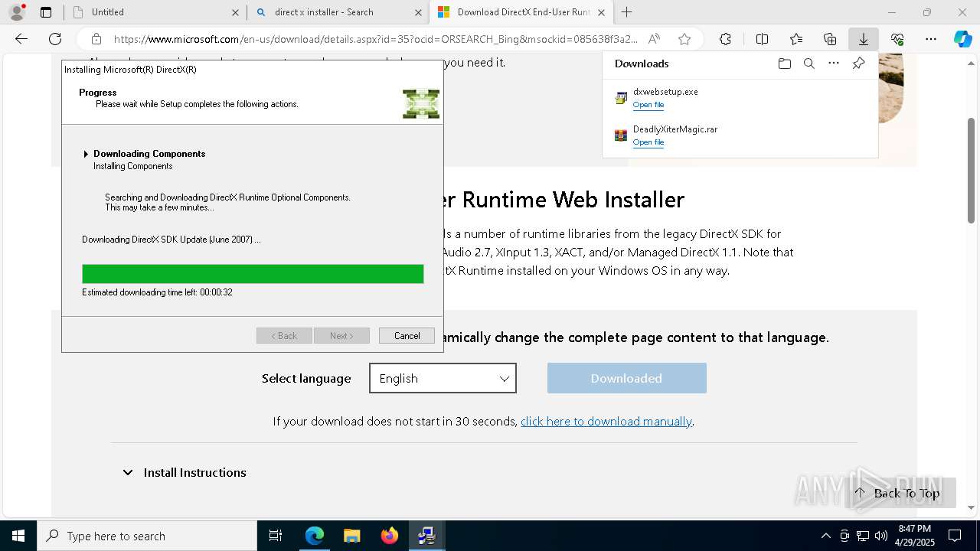Open network status tray icon

pos(863,536)
